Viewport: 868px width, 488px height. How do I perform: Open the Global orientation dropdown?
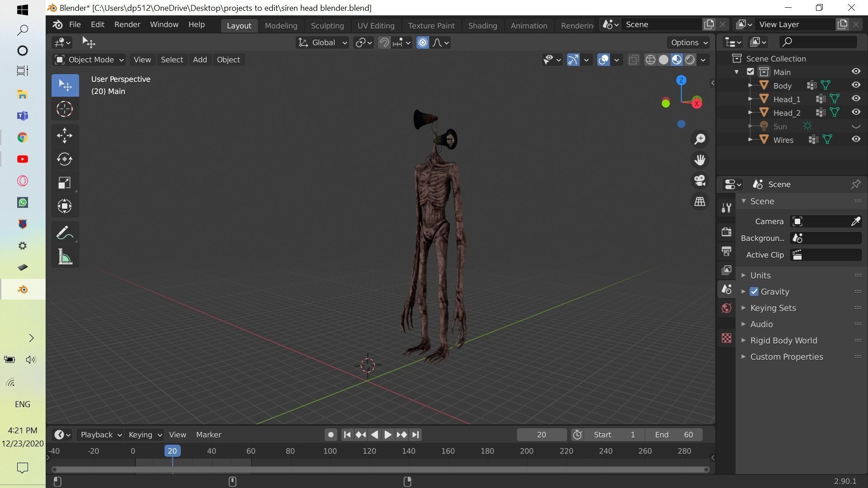tap(322, 42)
